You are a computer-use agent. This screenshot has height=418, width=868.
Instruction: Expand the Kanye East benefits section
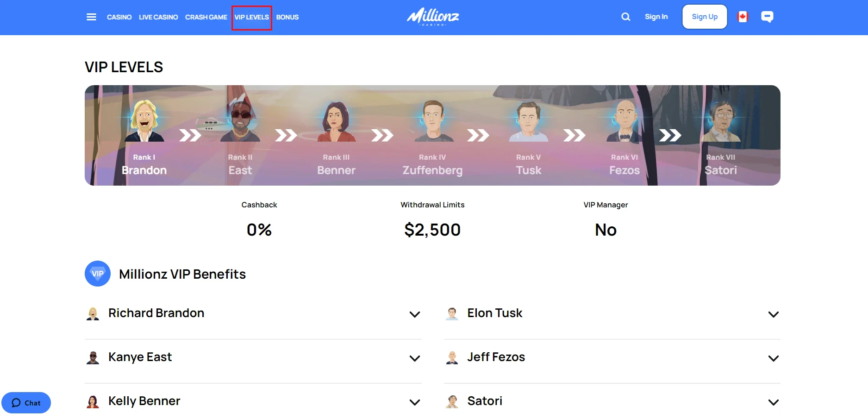point(415,358)
